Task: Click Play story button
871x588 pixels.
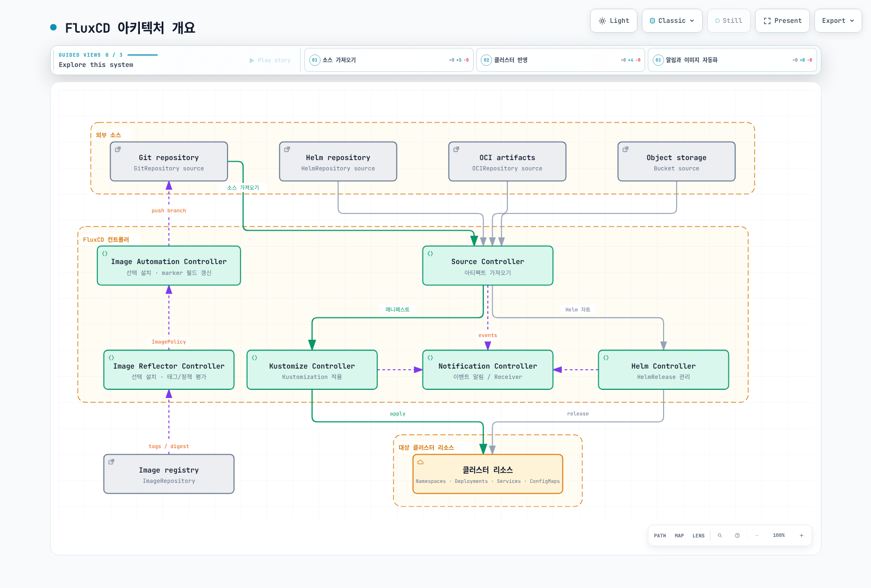Action: (270, 60)
